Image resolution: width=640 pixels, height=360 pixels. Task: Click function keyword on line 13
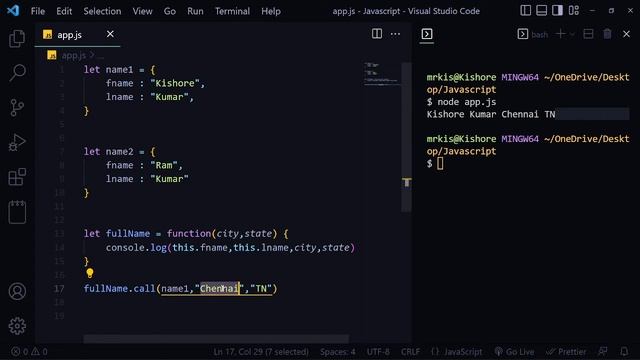[x=189, y=234]
